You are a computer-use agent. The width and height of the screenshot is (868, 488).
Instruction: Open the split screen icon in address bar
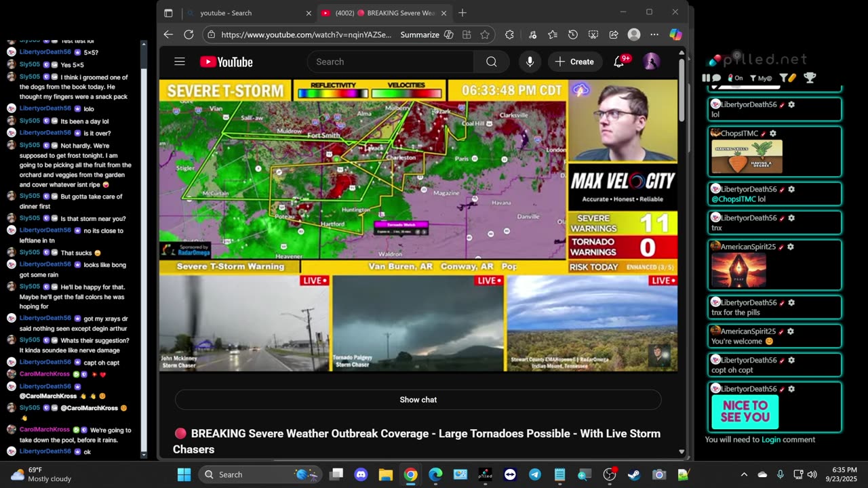pos(467,35)
